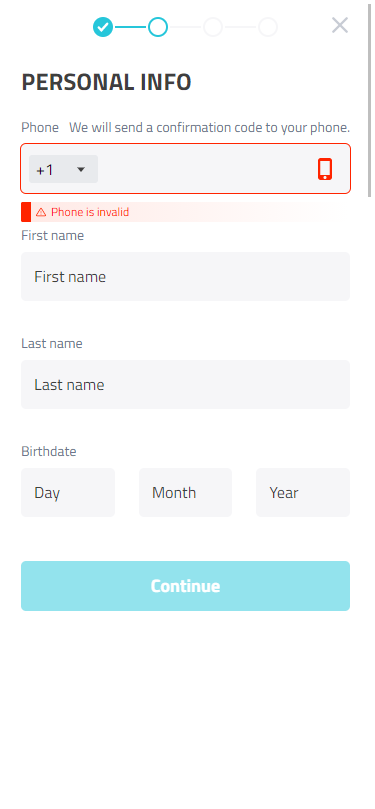
Task: Jump to the third step circle
Action: 213,27
